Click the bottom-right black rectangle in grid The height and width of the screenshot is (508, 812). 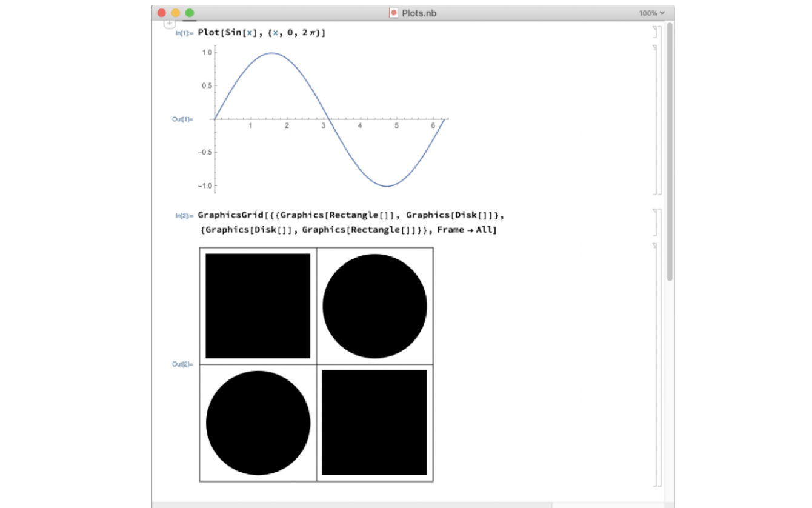click(x=374, y=423)
